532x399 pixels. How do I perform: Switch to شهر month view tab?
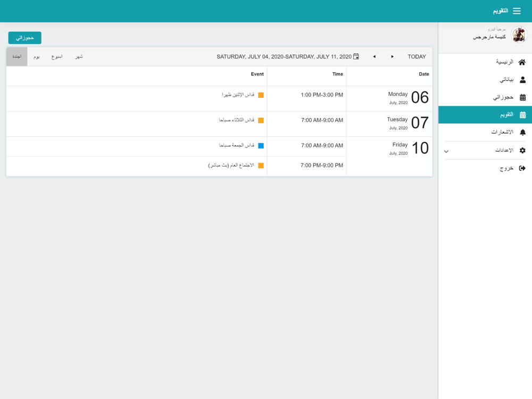point(79,57)
